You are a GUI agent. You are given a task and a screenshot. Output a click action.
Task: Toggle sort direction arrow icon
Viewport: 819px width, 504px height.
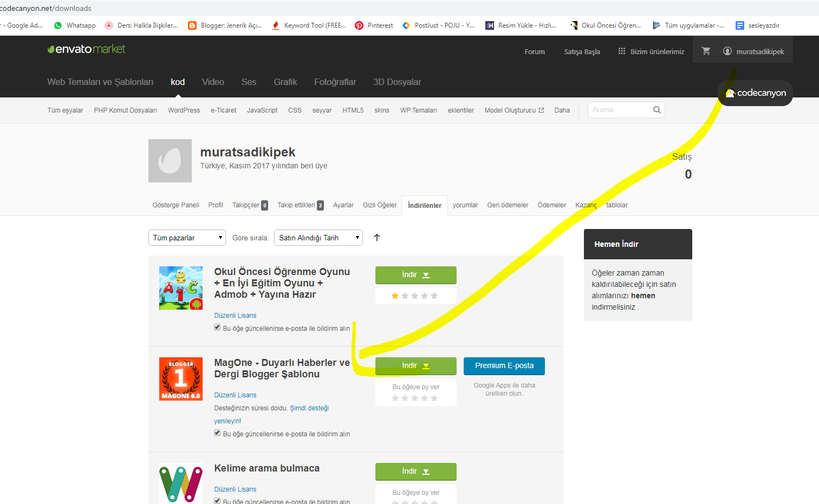tap(377, 238)
